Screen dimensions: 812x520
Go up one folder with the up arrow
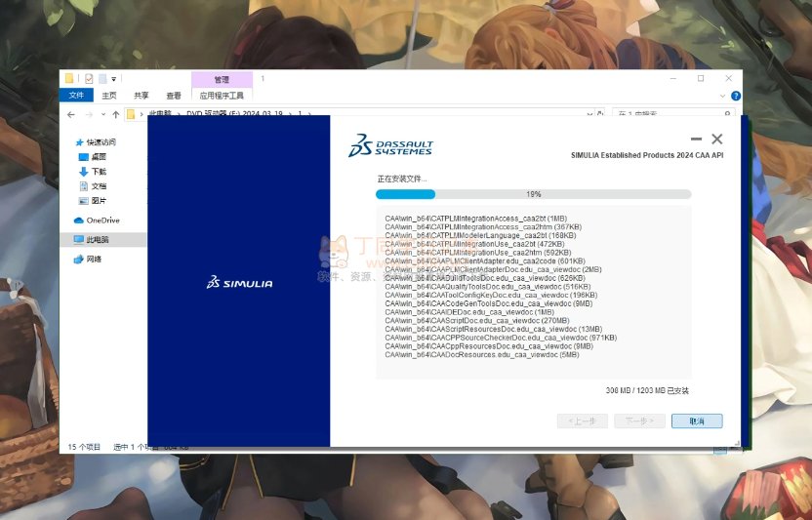click(x=116, y=114)
